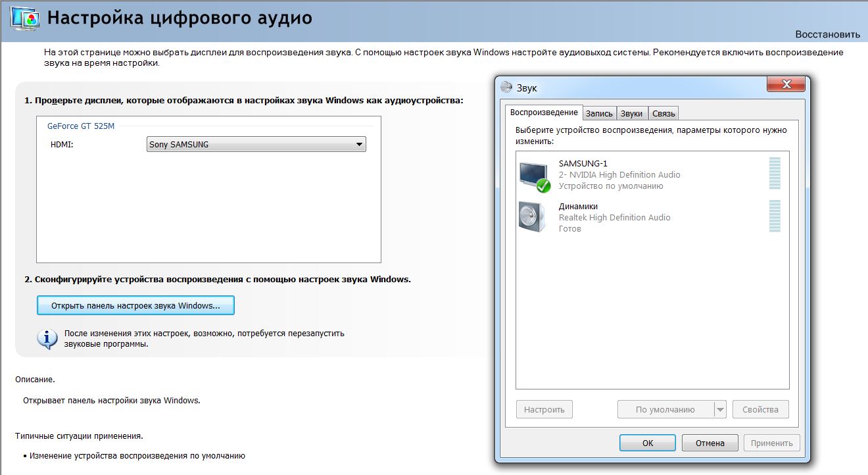Click the blue information balloon icon

(x=46, y=338)
